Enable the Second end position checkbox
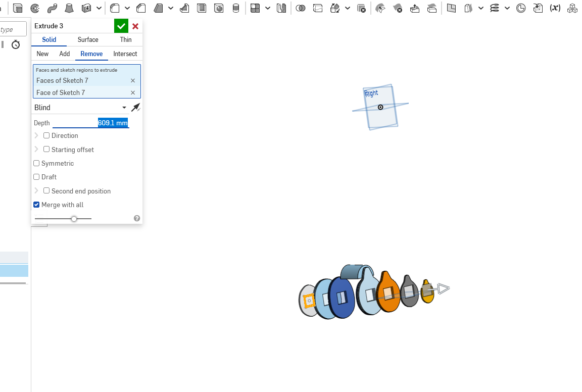This screenshot has width=582, height=392. point(46,191)
